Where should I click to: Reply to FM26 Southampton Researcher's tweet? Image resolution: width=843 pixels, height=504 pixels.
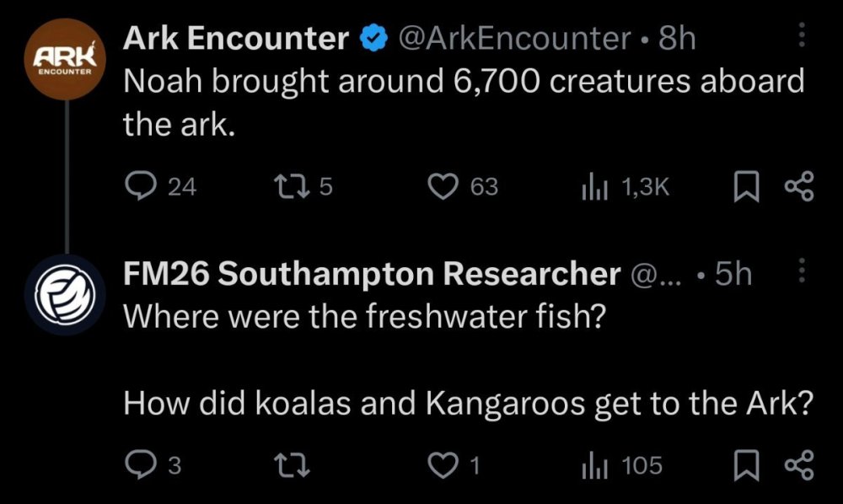(x=139, y=465)
